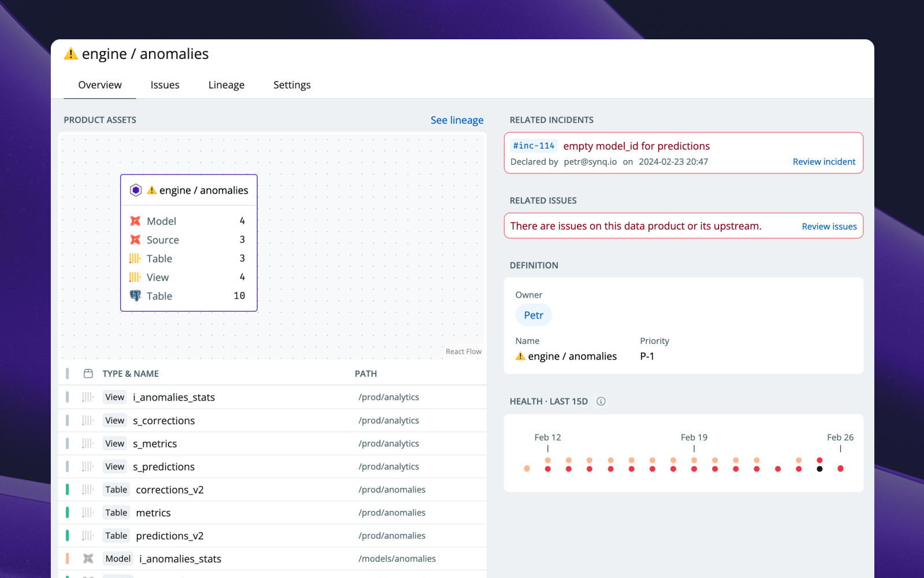Screen dimensions: 924x578
Task: Open the corrections_v2 table row
Action: coord(272,490)
